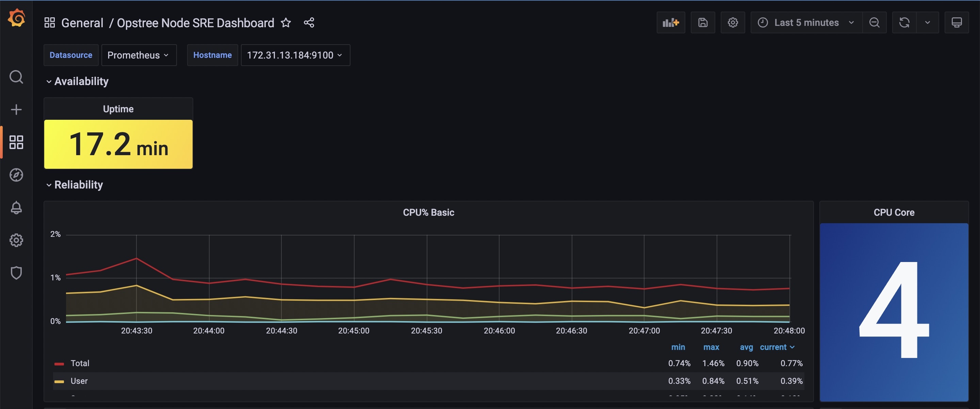
Task: Click the CPU% Basic panel title
Action: [x=428, y=212]
